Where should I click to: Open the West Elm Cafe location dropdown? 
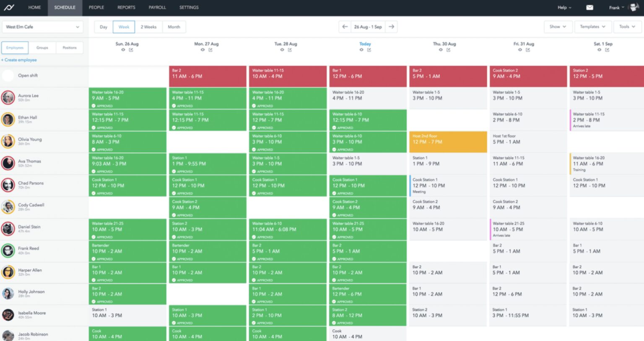click(42, 27)
